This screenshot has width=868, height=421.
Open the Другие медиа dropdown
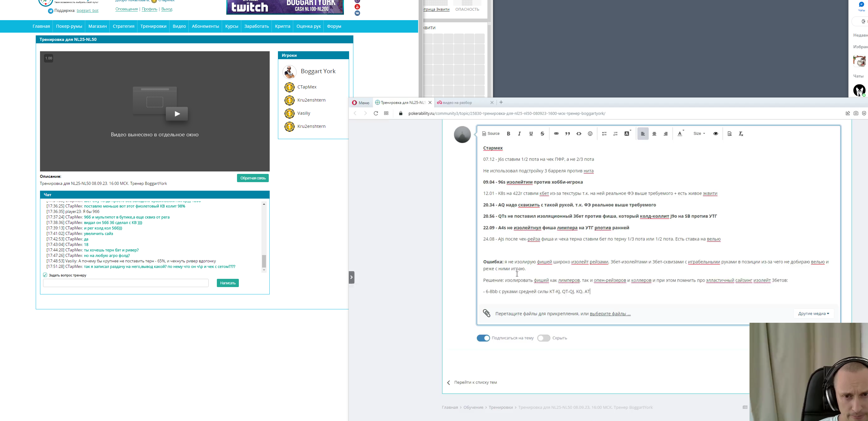pos(813,314)
